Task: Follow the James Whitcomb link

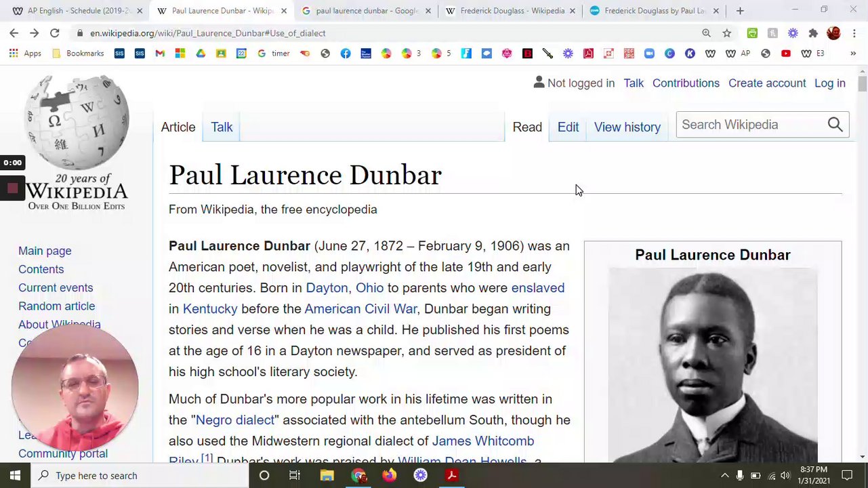Action: coord(482,441)
